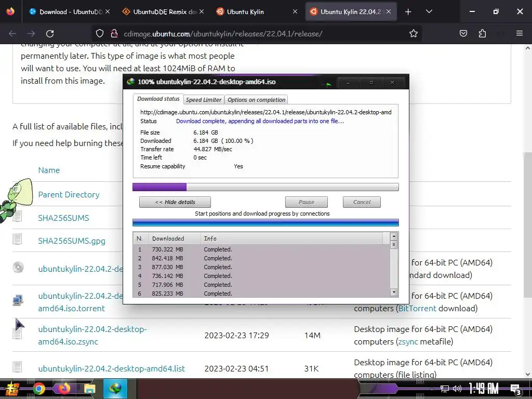Open the desktop-amd64.list link

(x=111, y=368)
